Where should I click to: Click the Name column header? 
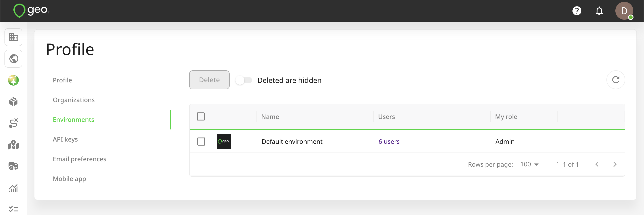click(270, 117)
